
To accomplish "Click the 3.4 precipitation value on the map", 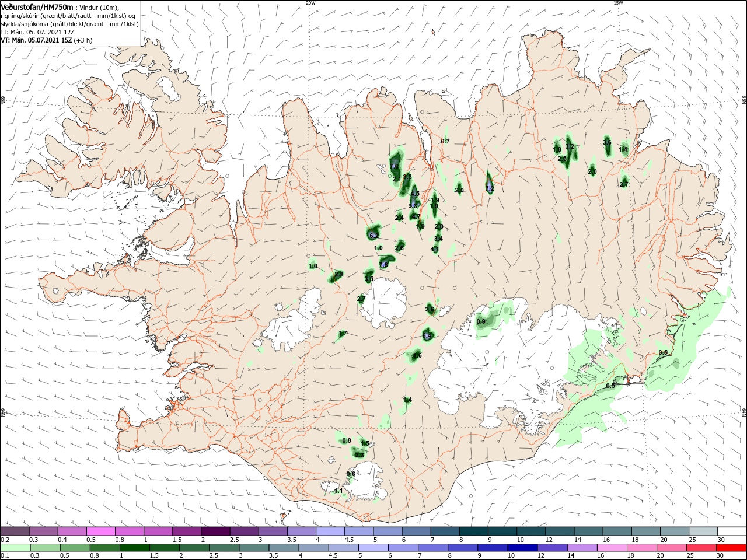I will pyautogui.click(x=438, y=239).
